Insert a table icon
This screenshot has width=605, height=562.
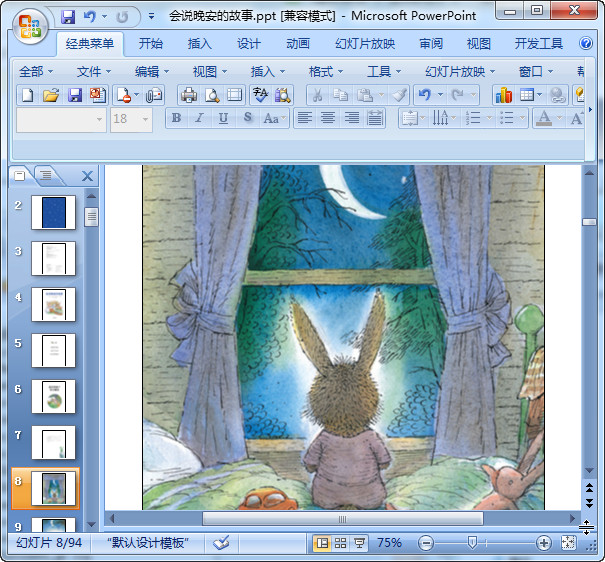click(x=527, y=95)
